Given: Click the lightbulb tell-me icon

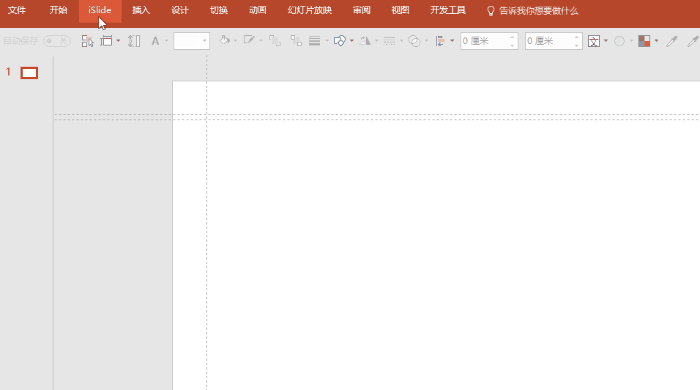Looking at the screenshot, I should coord(491,11).
